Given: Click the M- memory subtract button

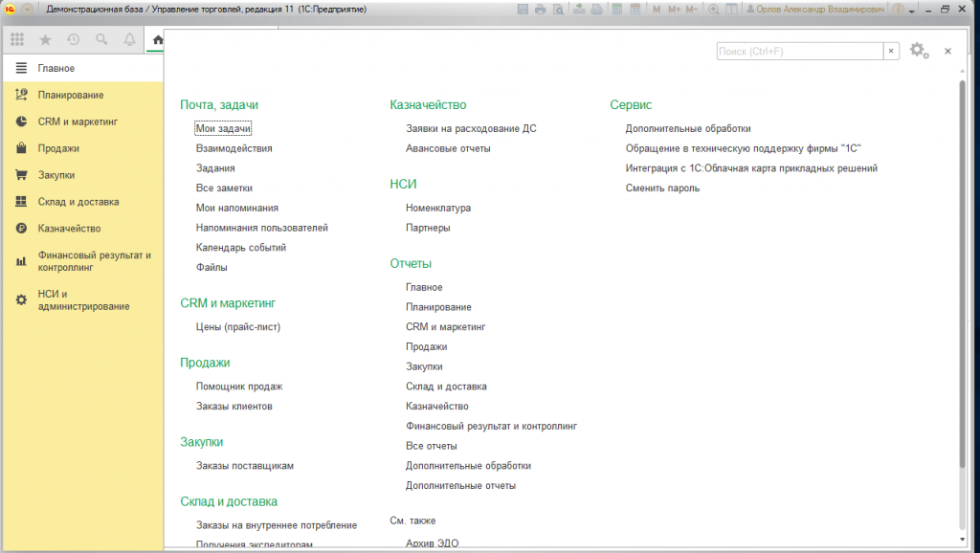Looking at the screenshot, I should [x=691, y=10].
